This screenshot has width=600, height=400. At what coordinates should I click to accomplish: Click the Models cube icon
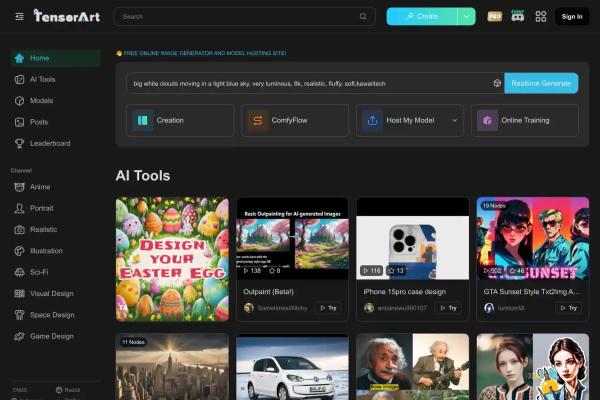pyautogui.click(x=19, y=101)
